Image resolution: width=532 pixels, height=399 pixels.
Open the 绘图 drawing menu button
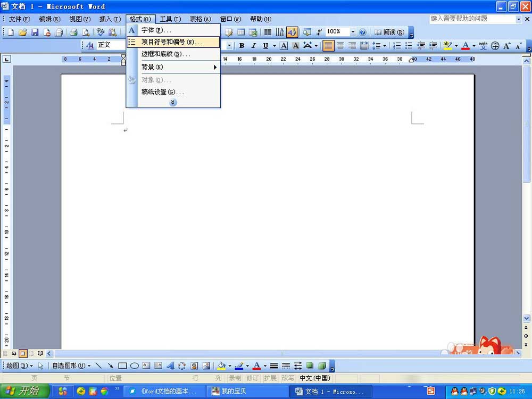pyautogui.click(x=19, y=366)
